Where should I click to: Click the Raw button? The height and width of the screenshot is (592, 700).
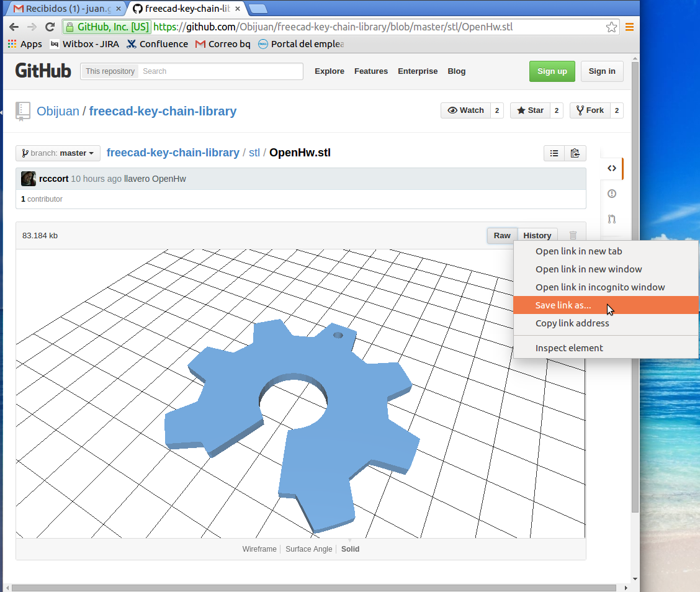click(502, 235)
